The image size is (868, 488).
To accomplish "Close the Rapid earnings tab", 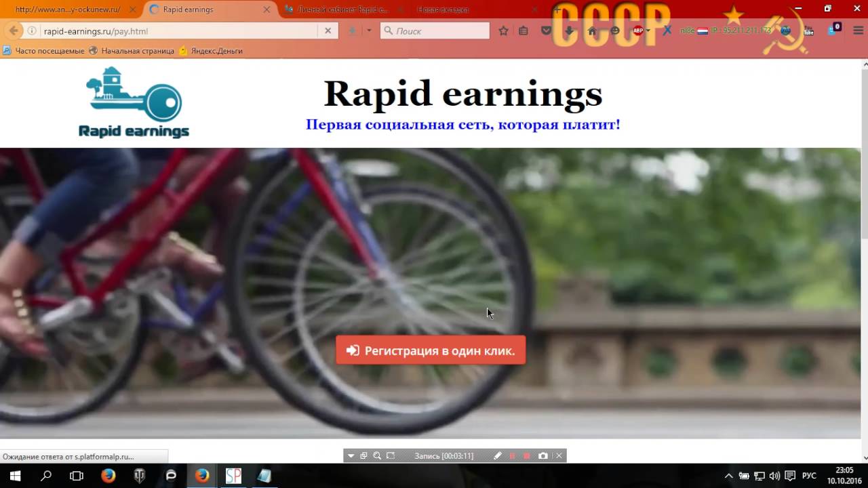I will pos(267,9).
